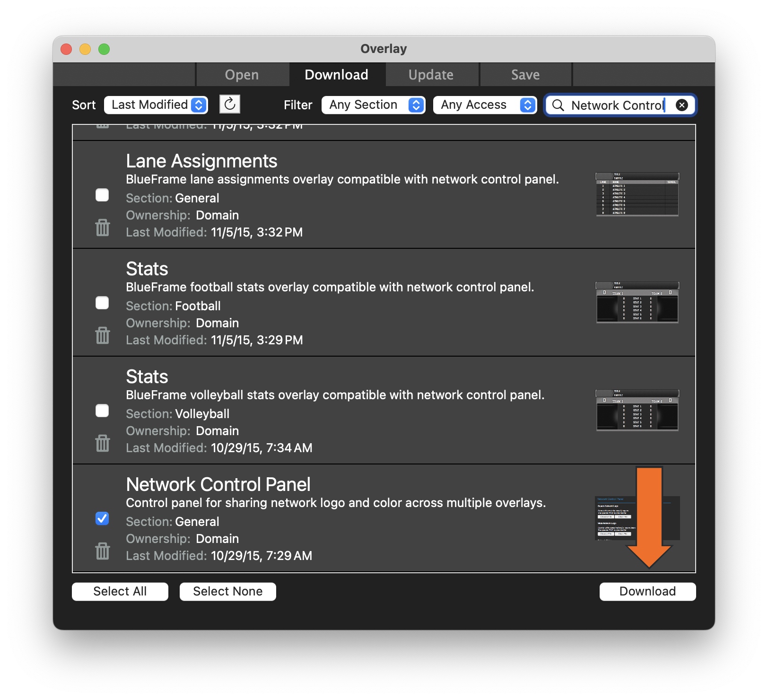This screenshot has height=700, width=768.
Task: Click the refresh list icon
Action: point(230,104)
